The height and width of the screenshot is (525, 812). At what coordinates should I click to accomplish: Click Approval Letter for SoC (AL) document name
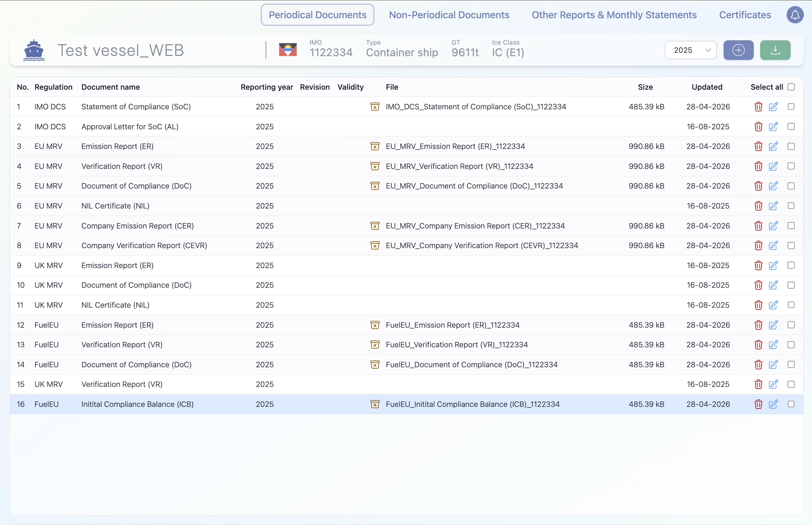[x=130, y=127]
